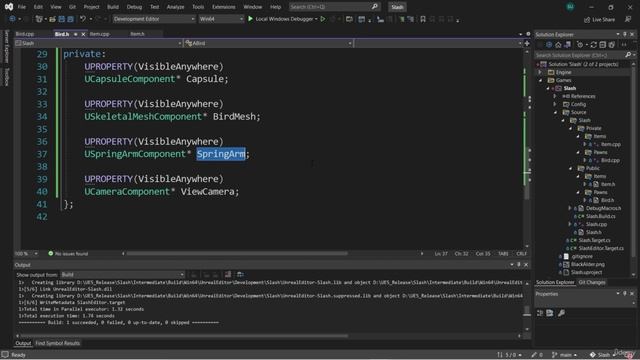Click the Property Pages wrench icon in Properties
The height and width of the screenshot is (360, 640).
[561, 313]
